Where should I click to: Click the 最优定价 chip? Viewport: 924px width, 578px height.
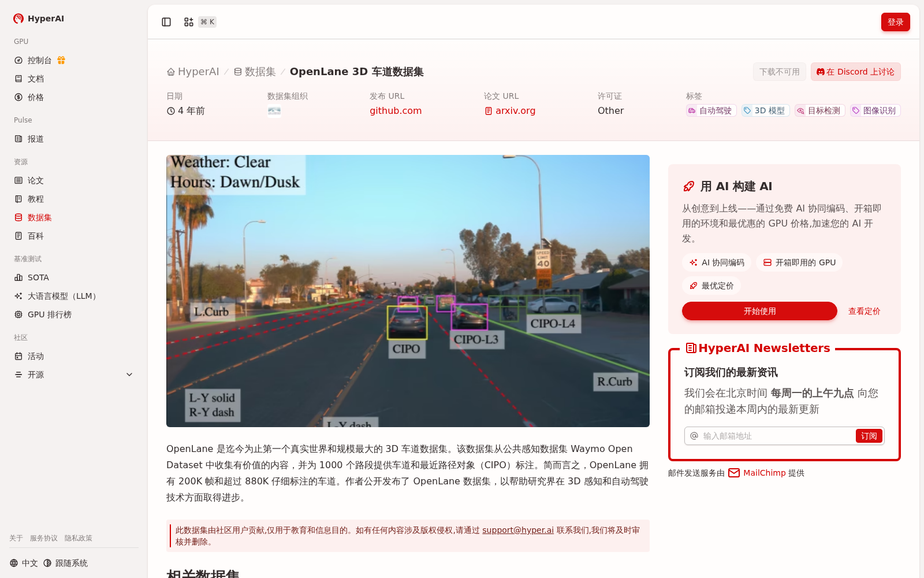click(x=711, y=286)
